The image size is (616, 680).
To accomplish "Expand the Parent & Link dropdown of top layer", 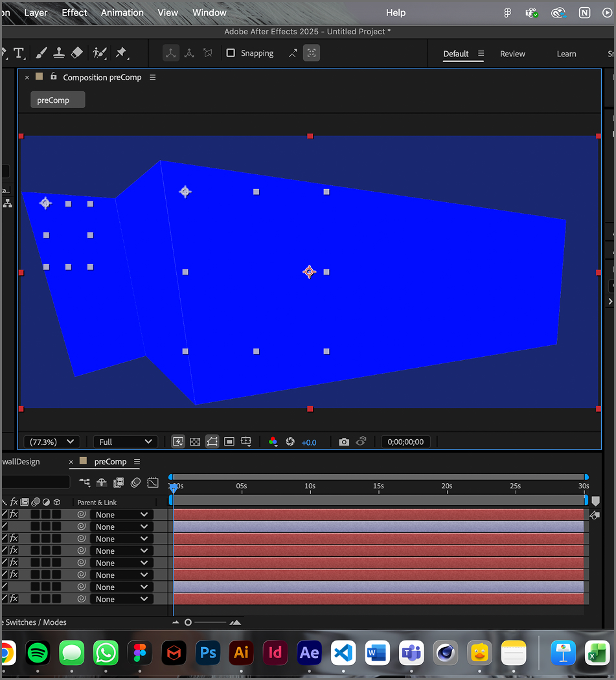I will pos(121,514).
